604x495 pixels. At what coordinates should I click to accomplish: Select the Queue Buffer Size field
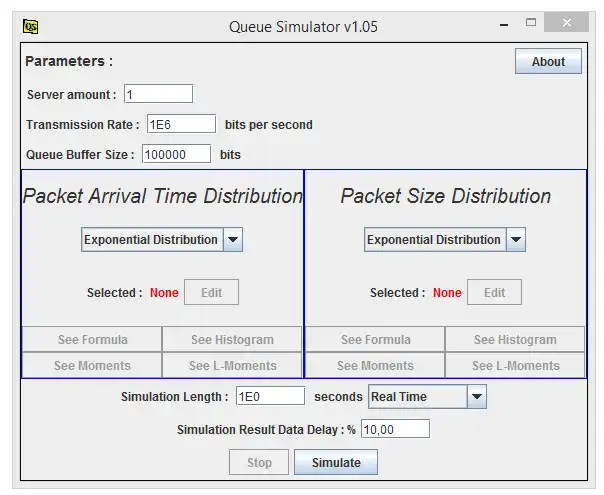(176, 154)
